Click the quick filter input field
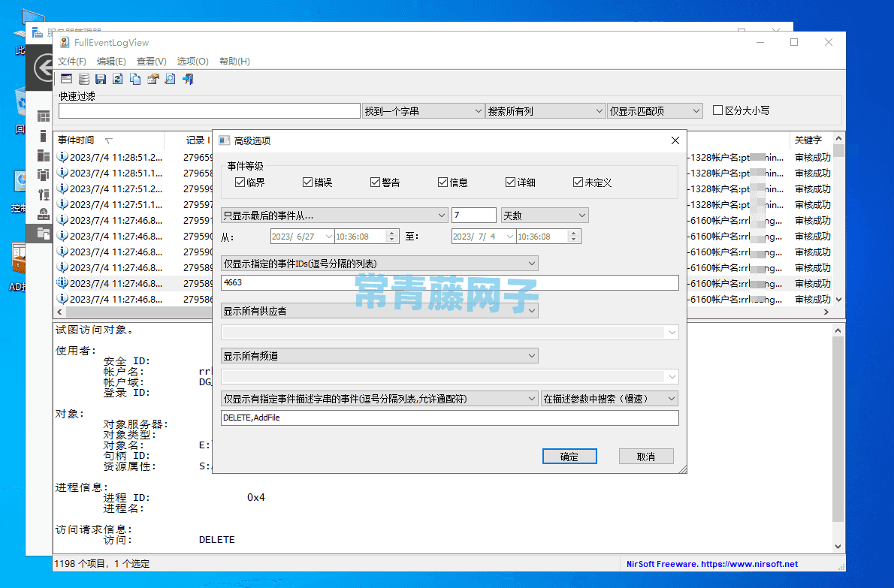The width and height of the screenshot is (894, 588). click(208, 110)
